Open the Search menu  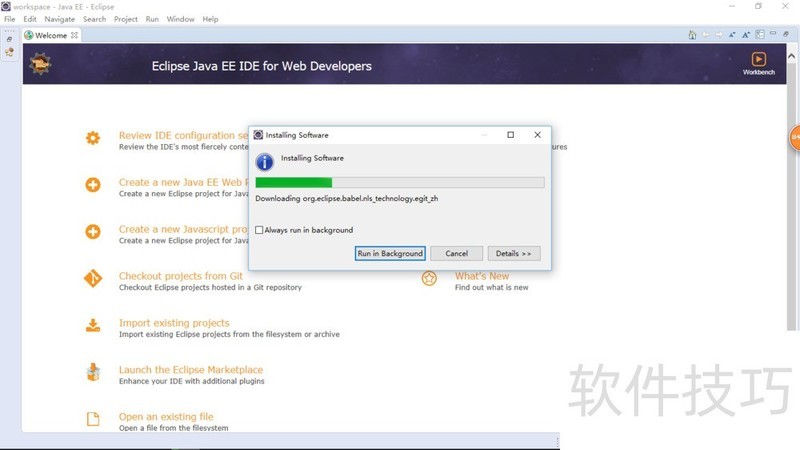[x=94, y=19]
